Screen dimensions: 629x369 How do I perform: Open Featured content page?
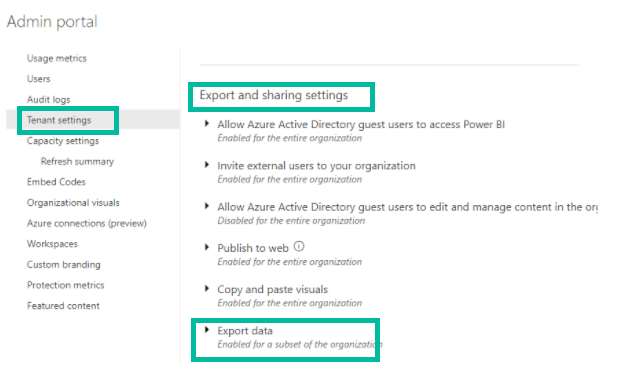[63, 306]
